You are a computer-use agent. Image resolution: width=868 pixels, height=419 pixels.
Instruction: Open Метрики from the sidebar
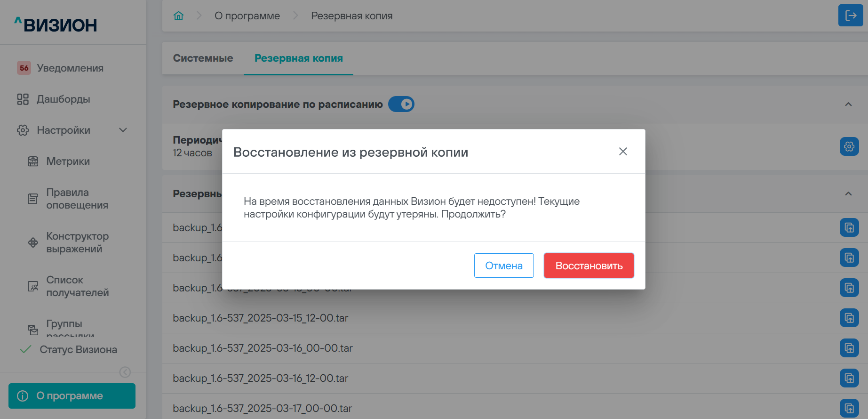tap(68, 161)
